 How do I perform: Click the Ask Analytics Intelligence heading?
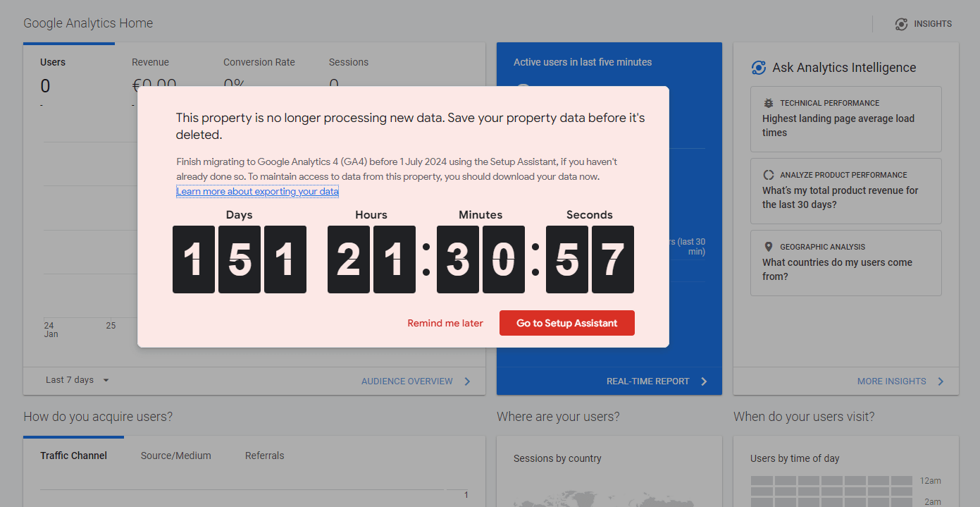[844, 68]
